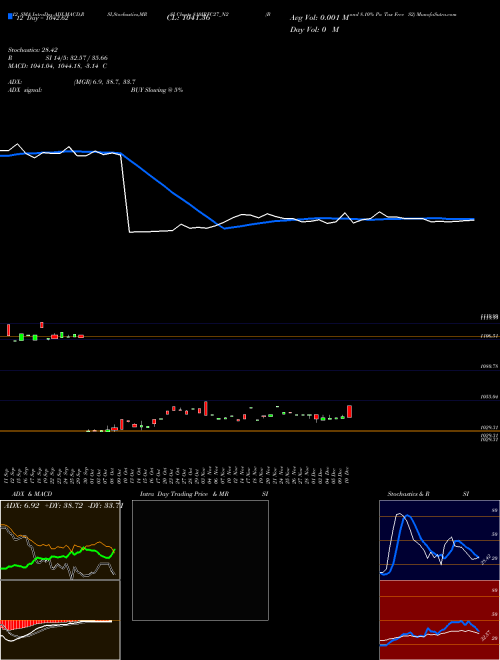Viewport: 500px width, 660px height.
Task: Click the Day Vol: 0 M text
Action: click(314, 30)
